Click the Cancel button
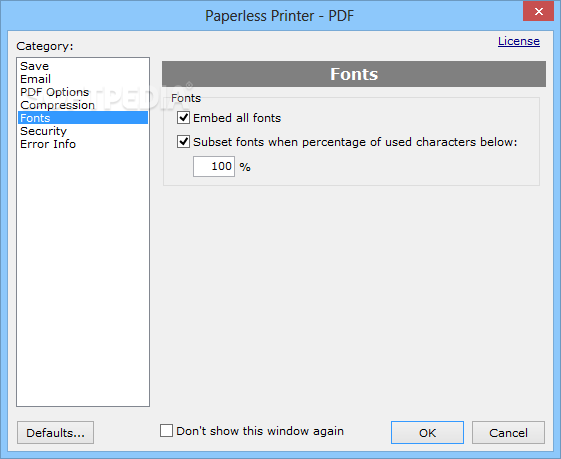 click(x=508, y=433)
